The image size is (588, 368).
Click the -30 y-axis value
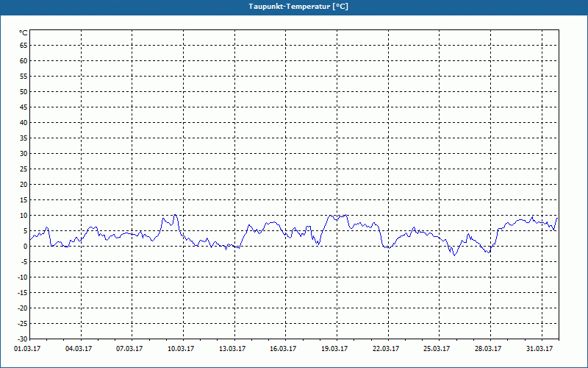click(x=23, y=339)
